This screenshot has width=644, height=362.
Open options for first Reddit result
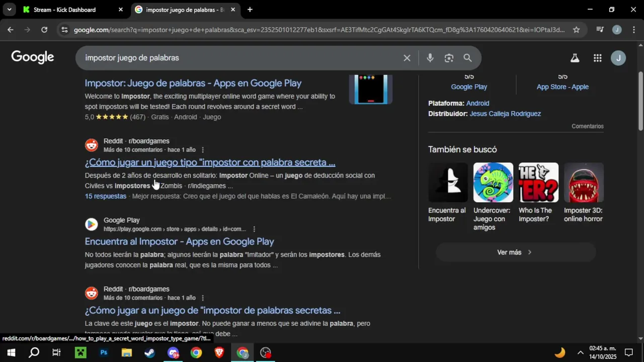pyautogui.click(x=203, y=150)
